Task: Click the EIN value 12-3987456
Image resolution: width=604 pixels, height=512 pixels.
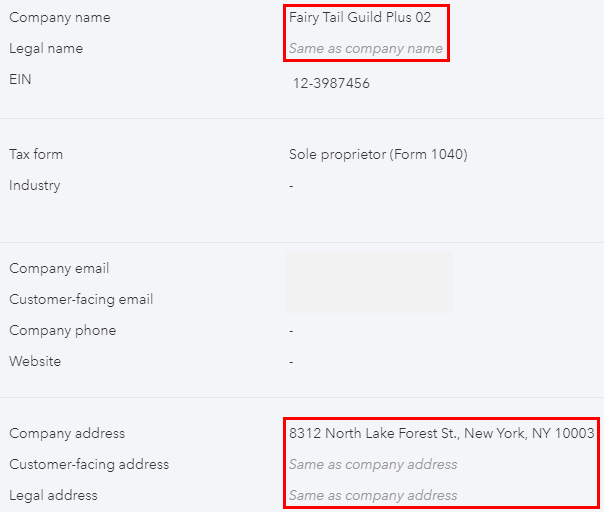Action: pos(331,83)
